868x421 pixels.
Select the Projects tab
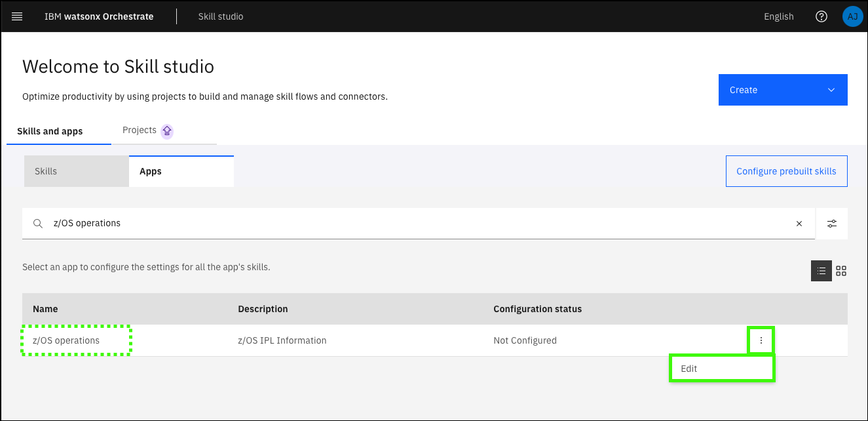click(x=140, y=130)
